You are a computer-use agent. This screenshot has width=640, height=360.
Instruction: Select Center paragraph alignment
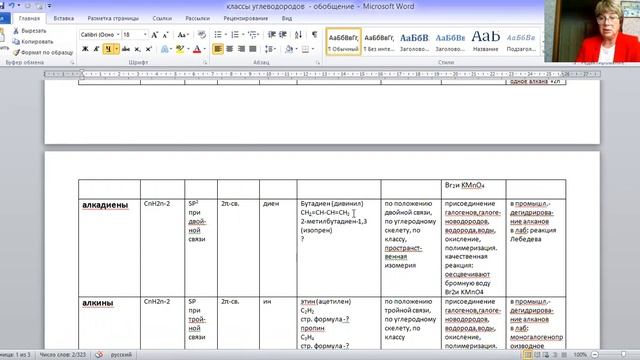click(230, 49)
